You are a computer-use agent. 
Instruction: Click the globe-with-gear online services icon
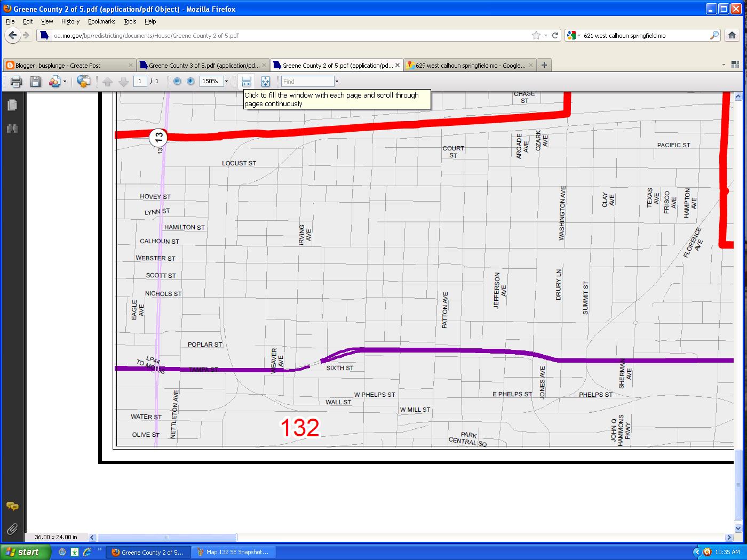[x=83, y=82]
